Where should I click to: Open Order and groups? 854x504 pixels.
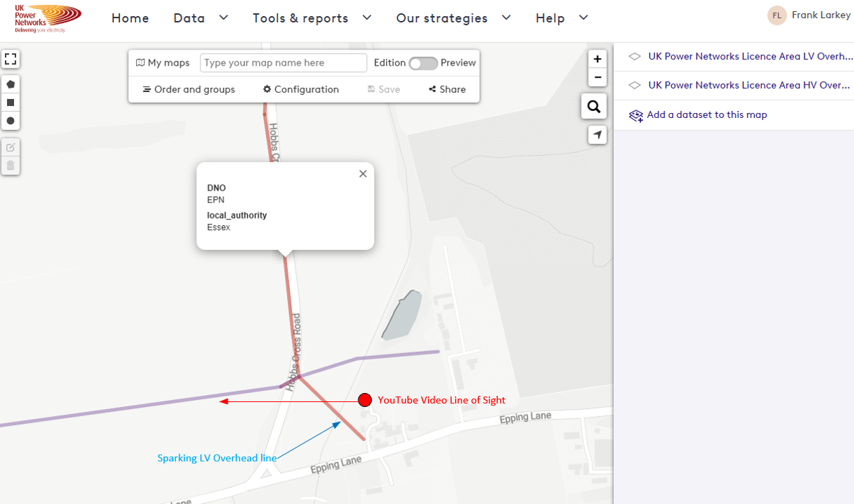click(x=189, y=89)
